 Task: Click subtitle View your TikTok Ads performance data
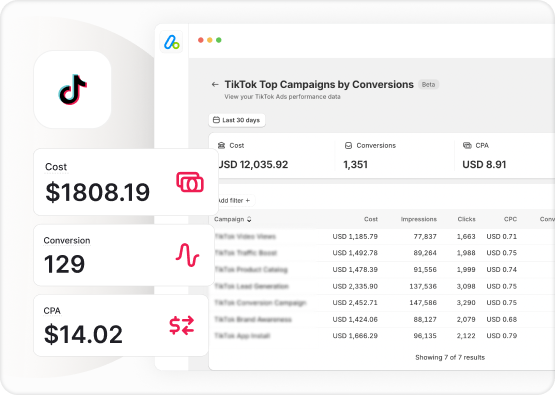(282, 97)
